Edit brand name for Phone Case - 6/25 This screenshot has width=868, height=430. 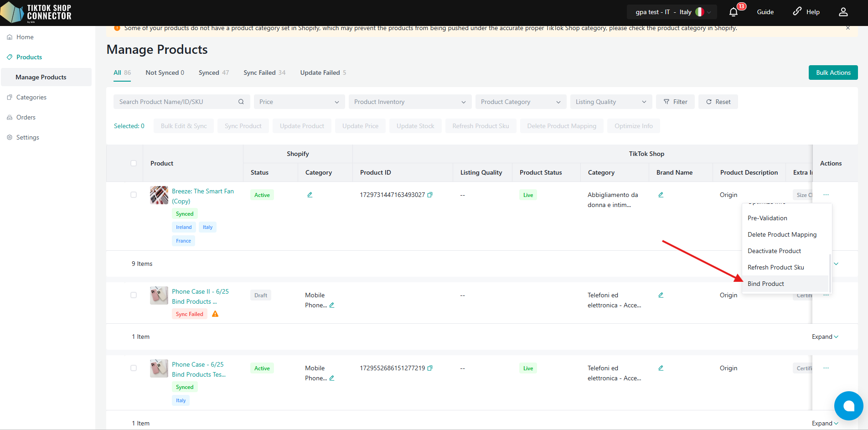point(661,368)
